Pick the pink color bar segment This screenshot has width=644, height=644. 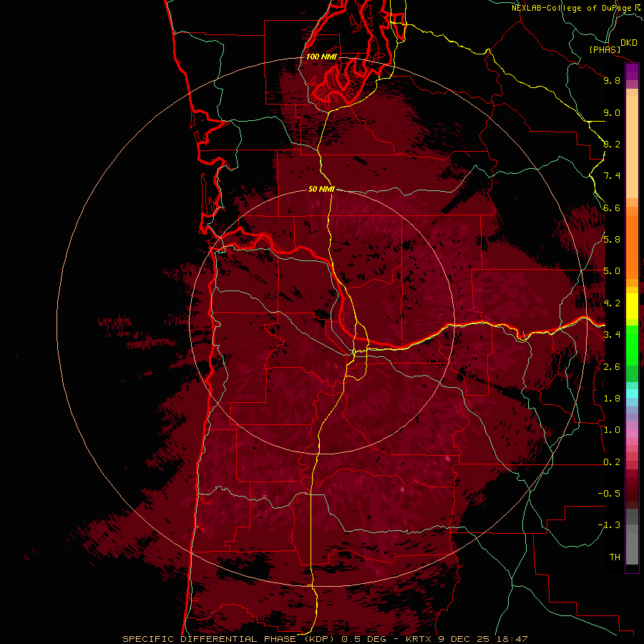pyautogui.click(x=632, y=433)
